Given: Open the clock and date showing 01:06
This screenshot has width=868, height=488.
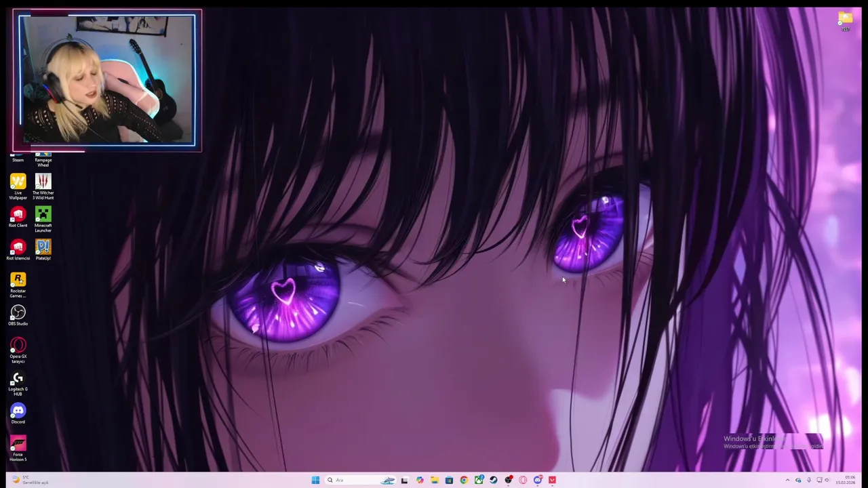Looking at the screenshot, I should 846,480.
